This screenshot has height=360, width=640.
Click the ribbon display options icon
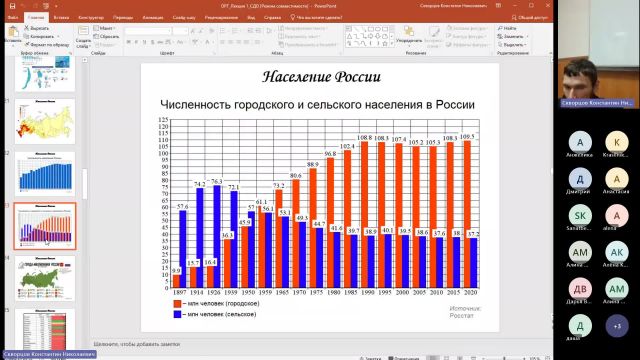[x=498, y=6]
